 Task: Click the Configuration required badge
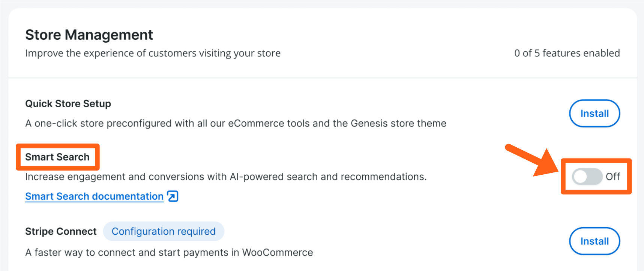coord(164,231)
